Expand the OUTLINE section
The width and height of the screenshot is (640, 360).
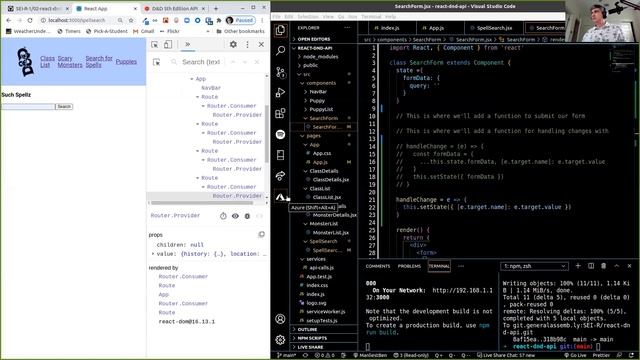307,329
